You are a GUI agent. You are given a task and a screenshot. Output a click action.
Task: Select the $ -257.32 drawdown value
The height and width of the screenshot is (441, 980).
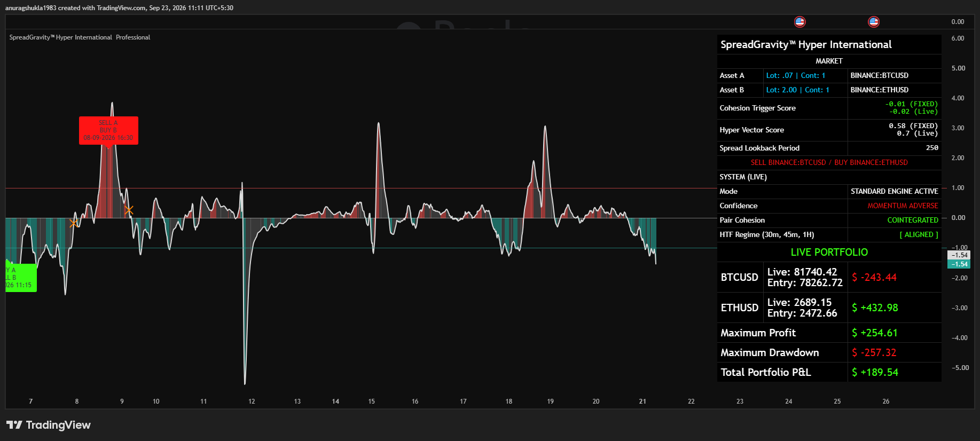click(x=874, y=353)
